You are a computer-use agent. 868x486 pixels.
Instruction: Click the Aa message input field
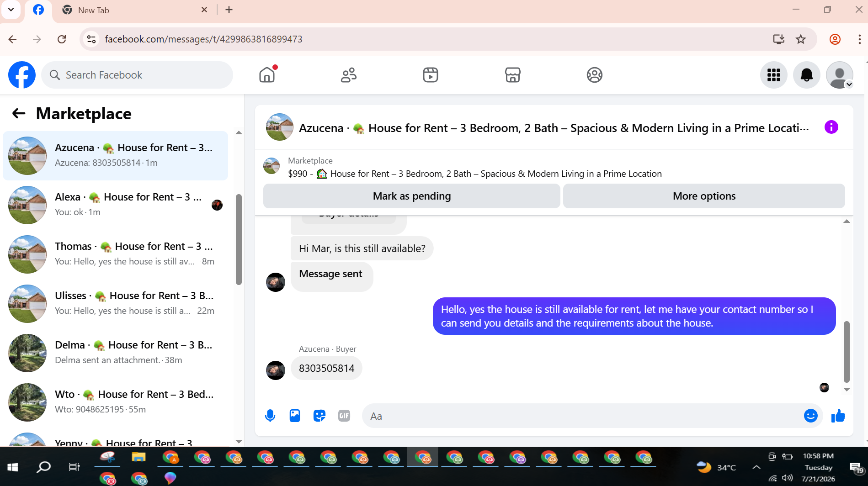pyautogui.click(x=583, y=416)
